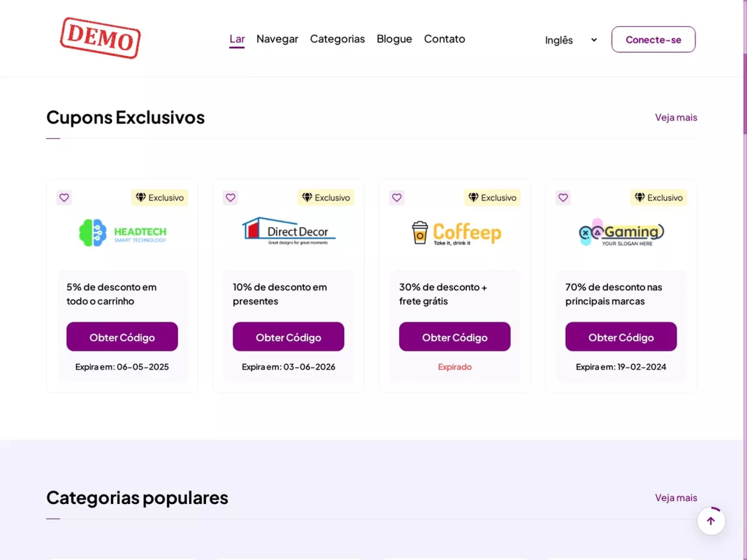Viewport: 747px width, 560px height.
Task: Get code for 10% de desconto em presentes
Action: click(289, 336)
